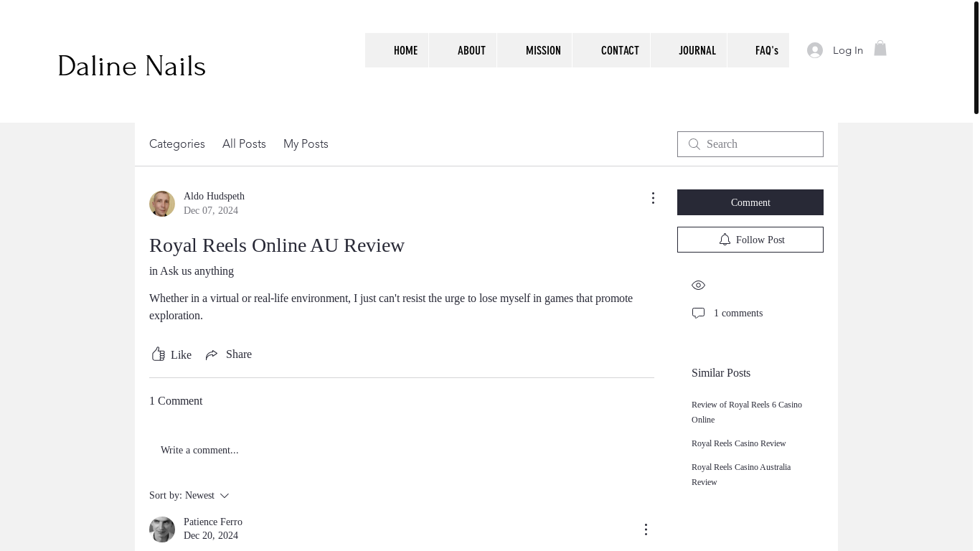Open Royal Reels Casino Australia Review post
Image resolution: width=980 pixels, height=551 pixels.
(741, 475)
